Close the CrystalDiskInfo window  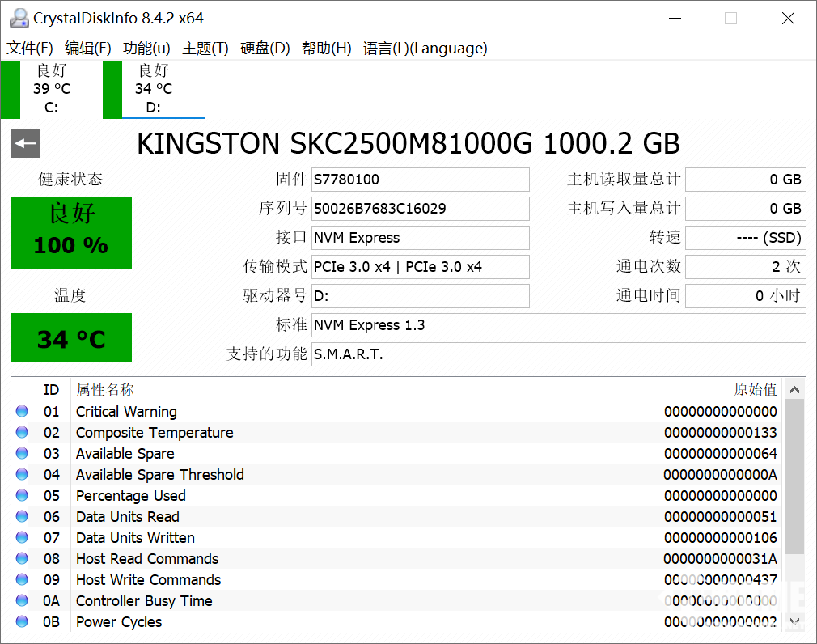[x=789, y=19]
